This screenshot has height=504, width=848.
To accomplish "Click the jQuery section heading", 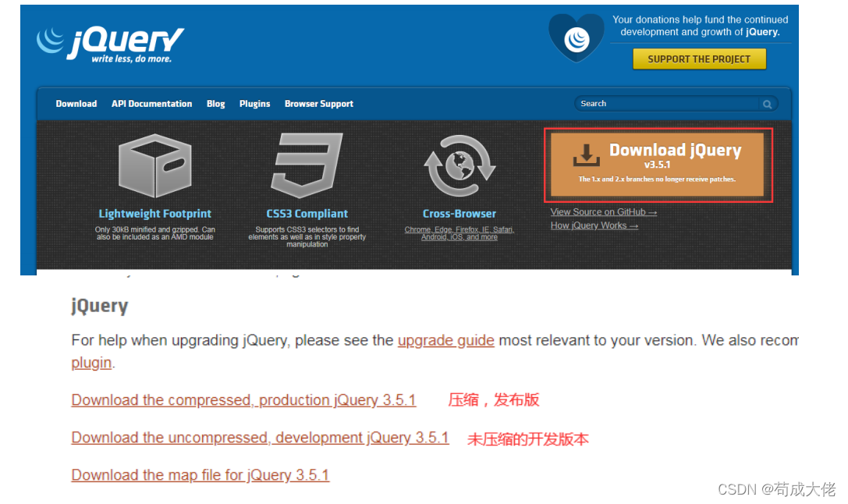I will [x=100, y=306].
